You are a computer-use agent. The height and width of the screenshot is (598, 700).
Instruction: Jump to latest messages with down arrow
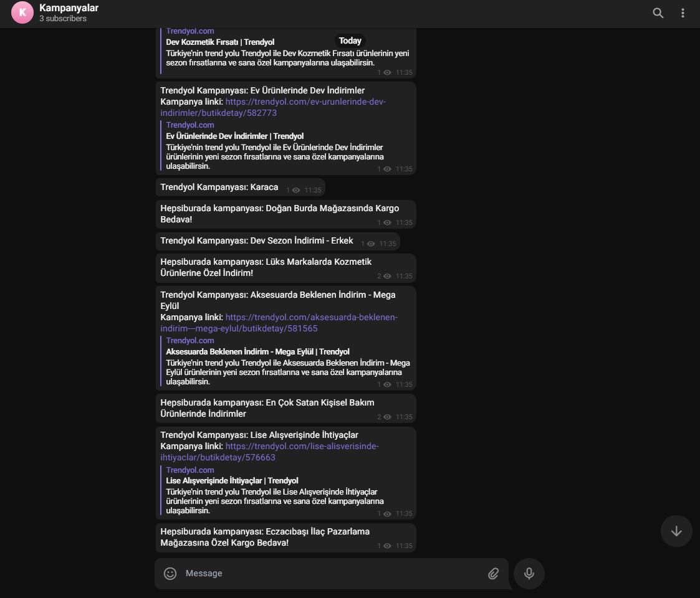(x=676, y=531)
